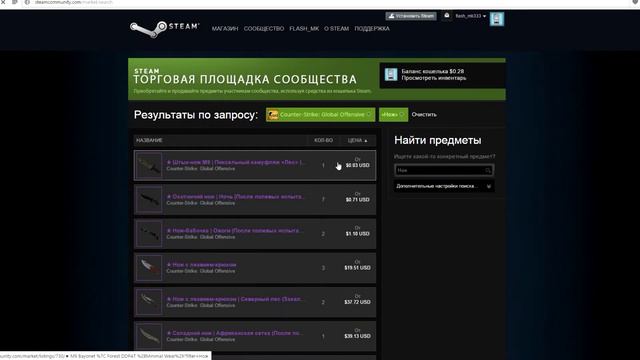Click the user avatar in header
Viewport: 640px width, 360px height.
point(497,19)
